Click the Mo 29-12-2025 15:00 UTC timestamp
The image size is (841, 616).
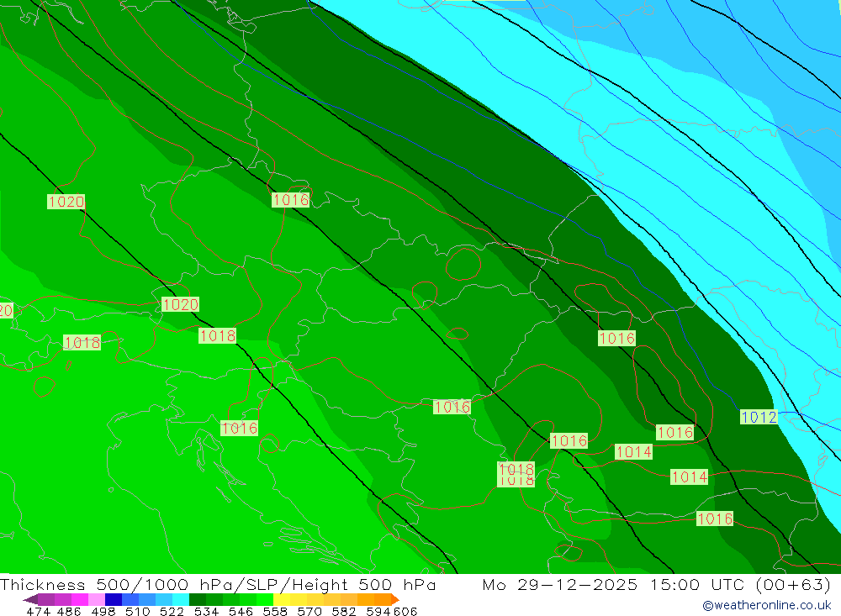click(x=657, y=584)
